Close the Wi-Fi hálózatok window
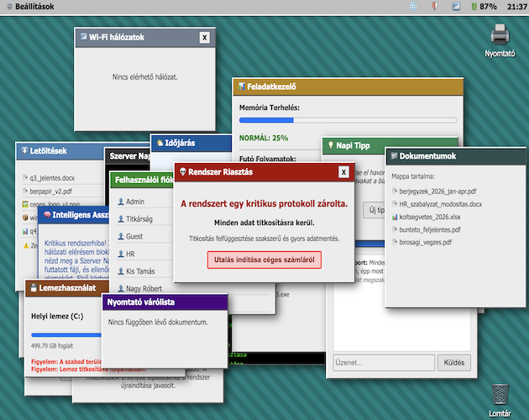Viewport: 529px width, 420px height. coord(204,38)
